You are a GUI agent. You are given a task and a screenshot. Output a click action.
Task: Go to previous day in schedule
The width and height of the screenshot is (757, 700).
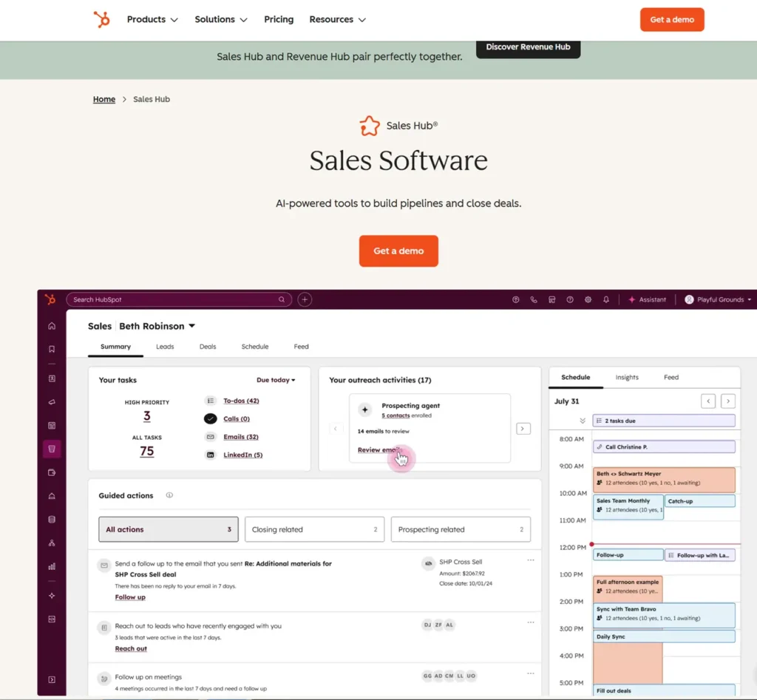708,401
